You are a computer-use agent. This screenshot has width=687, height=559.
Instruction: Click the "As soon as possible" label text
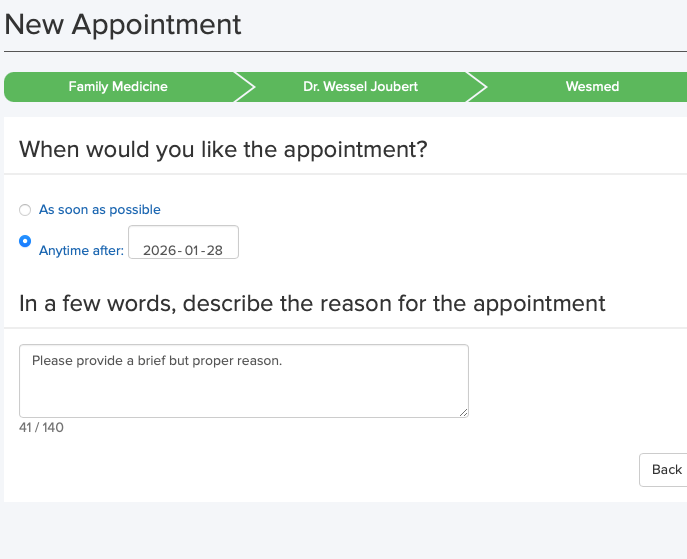pos(99,210)
